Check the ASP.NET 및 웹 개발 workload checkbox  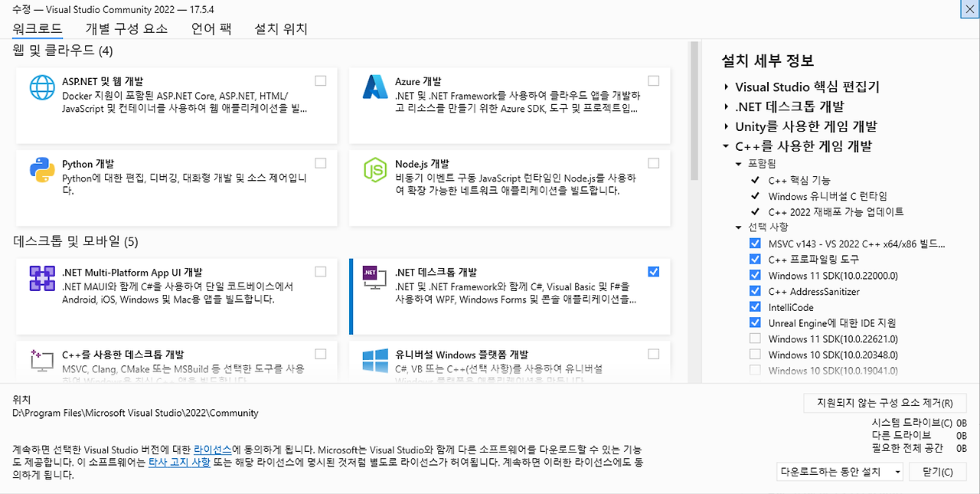tap(320, 80)
